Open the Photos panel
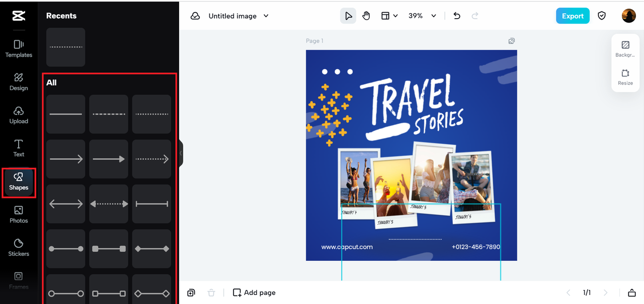The width and height of the screenshot is (644, 304). pyautogui.click(x=19, y=215)
